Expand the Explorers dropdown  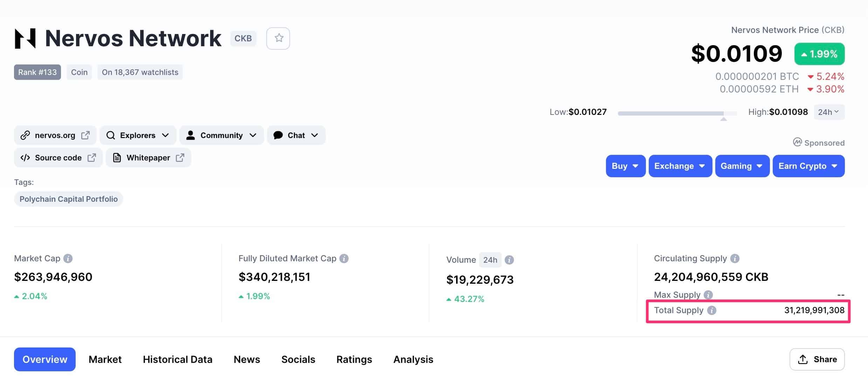point(138,135)
